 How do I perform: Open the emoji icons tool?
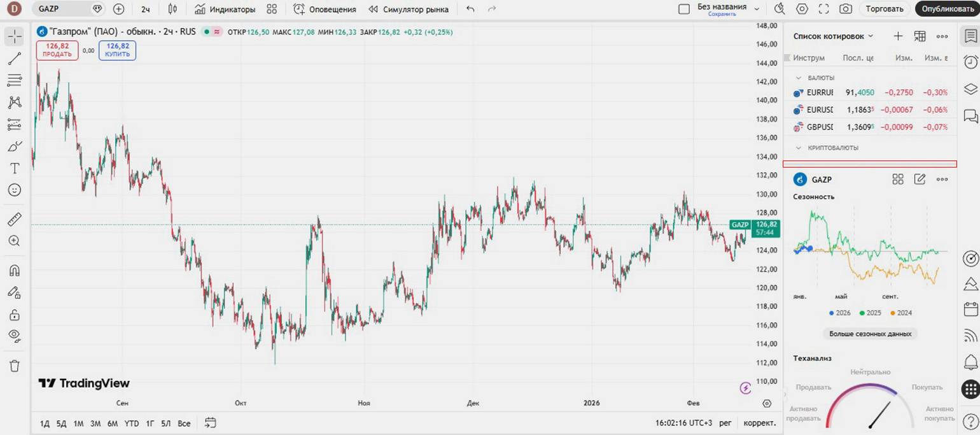15,190
